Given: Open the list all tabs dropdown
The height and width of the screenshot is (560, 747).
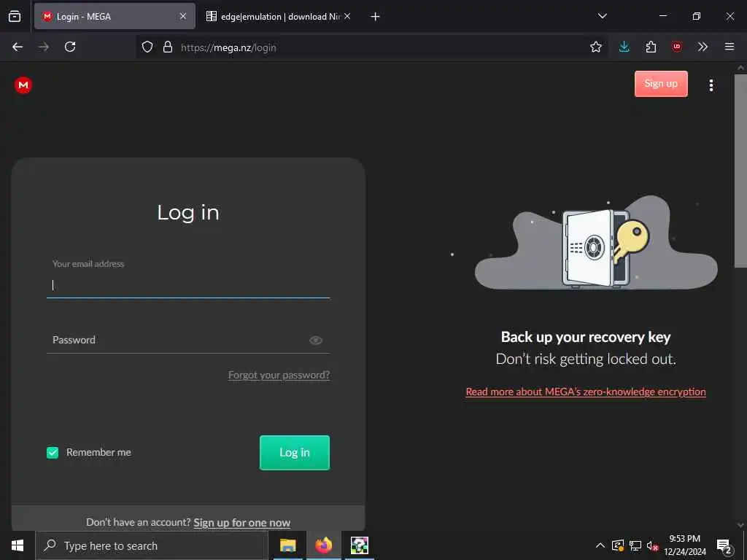Looking at the screenshot, I should [x=602, y=16].
